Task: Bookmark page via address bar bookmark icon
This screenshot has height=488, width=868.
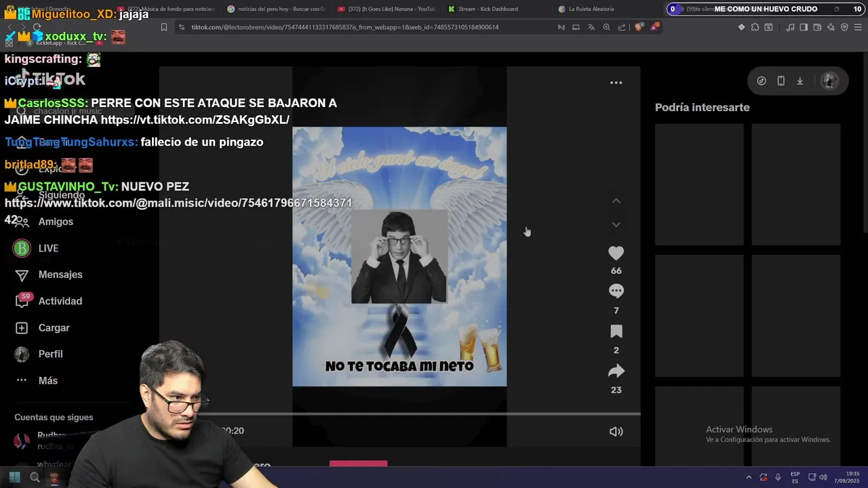Action: tap(164, 27)
